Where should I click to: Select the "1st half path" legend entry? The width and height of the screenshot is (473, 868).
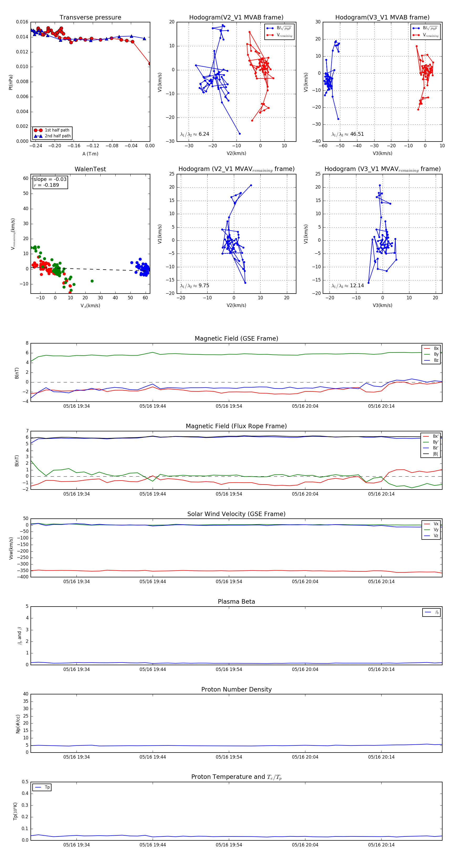tap(52, 130)
